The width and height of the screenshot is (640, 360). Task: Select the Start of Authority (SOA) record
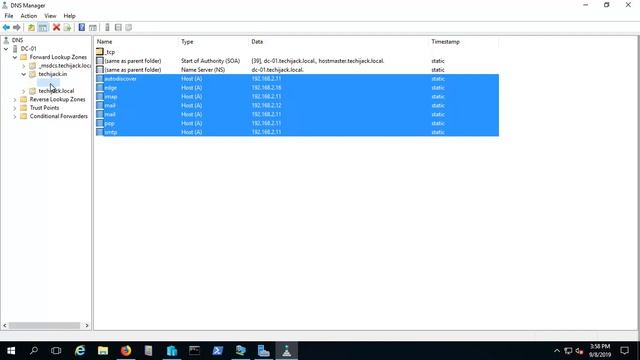tap(297, 61)
